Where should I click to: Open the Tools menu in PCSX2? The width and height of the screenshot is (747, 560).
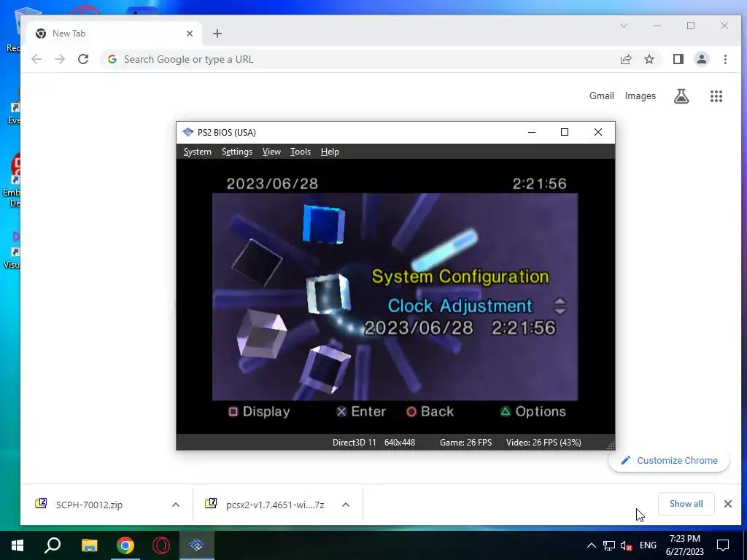point(300,152)
